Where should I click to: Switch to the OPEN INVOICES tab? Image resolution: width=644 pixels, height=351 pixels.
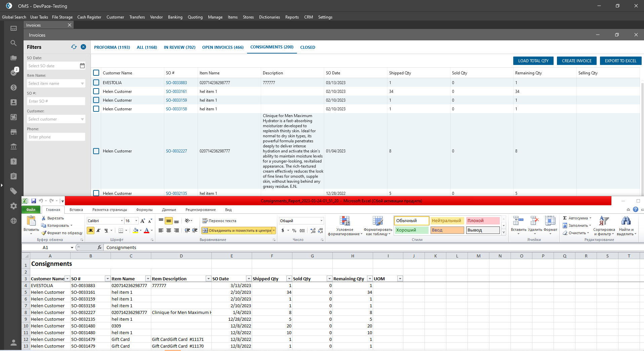pyautogui.click(x=223, y=47)
